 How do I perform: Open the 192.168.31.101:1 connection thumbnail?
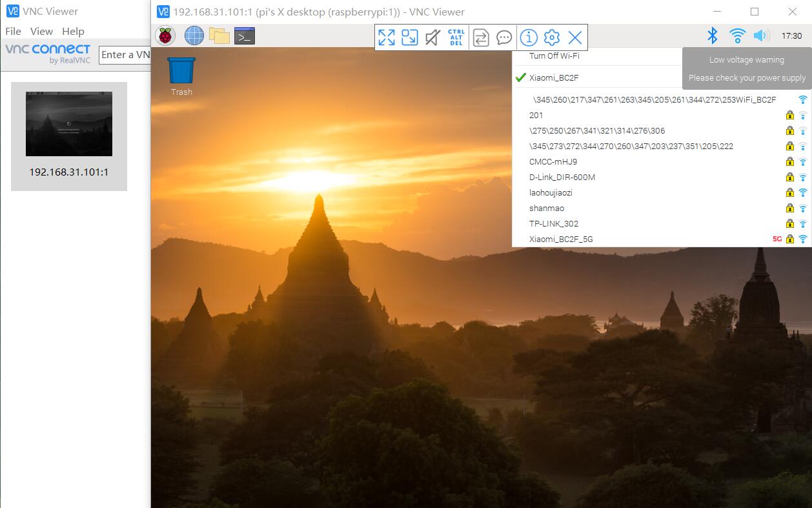click(x=69, y=136)
